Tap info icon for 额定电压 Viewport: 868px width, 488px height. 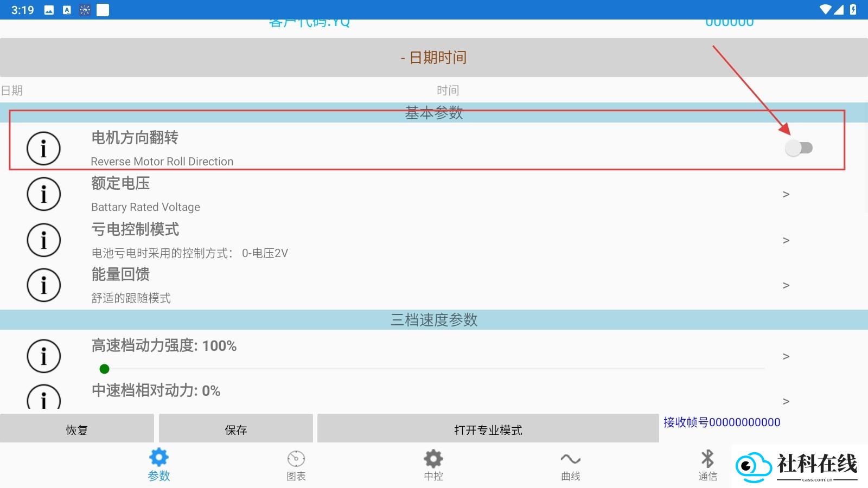43,194
